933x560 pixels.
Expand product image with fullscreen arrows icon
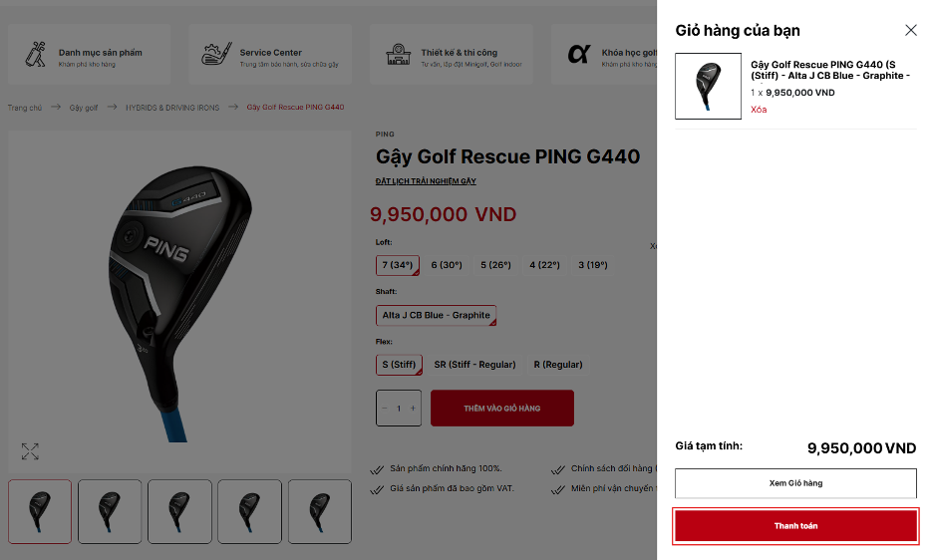pyautogui.click(x=30, y=451)
